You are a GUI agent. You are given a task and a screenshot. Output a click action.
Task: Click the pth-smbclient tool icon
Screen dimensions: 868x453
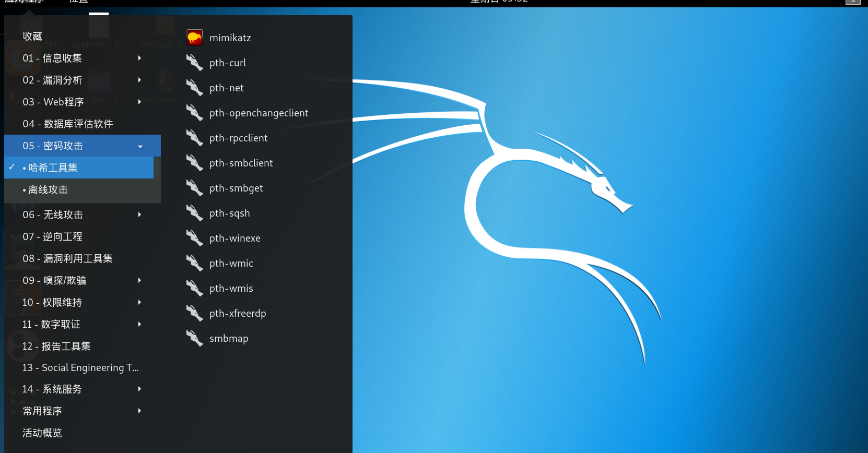(x=195, y=163)
